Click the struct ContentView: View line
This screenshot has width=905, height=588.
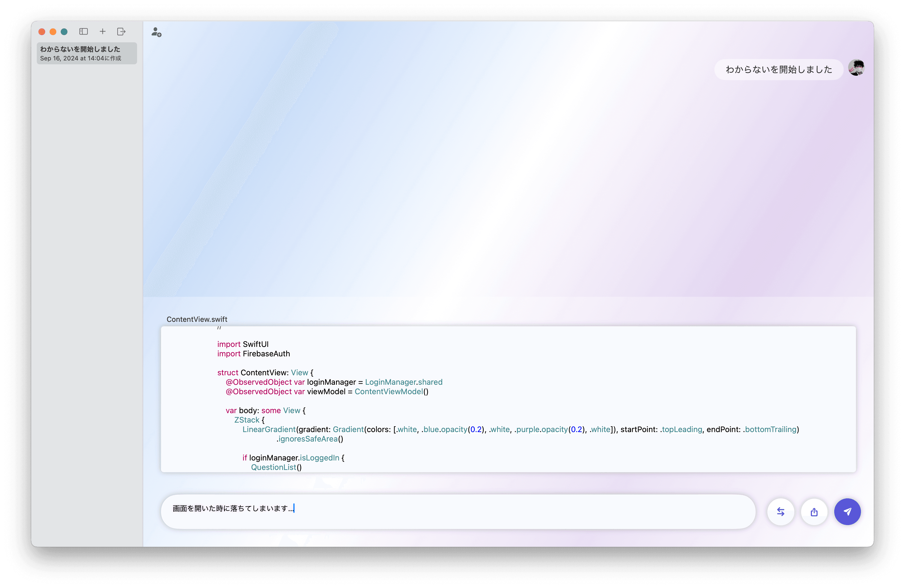[266, 373]
